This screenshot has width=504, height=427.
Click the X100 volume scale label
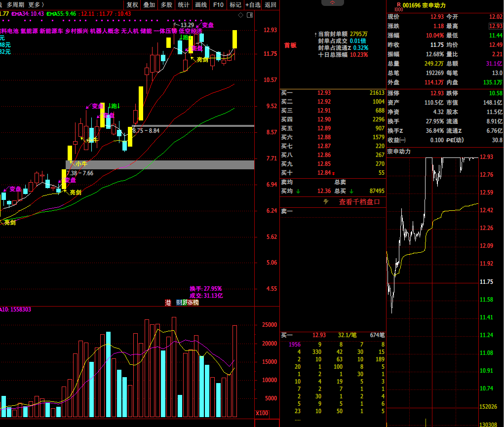click(x=262, y=413)
